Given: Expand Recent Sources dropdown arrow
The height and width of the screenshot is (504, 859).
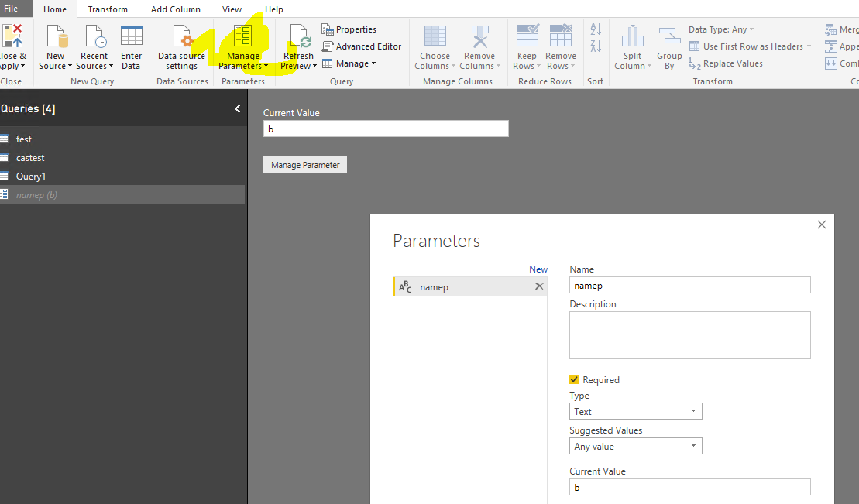Looking at the screenshot, I should [x=112, y=67].
